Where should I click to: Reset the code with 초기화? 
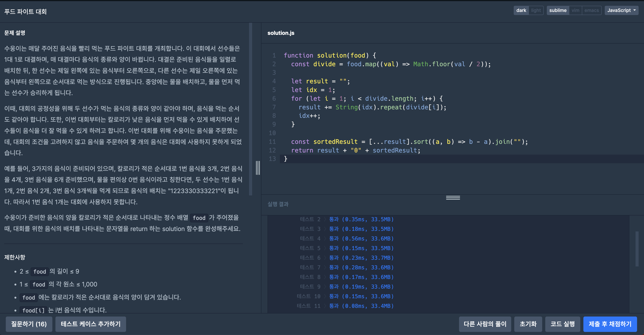click(x=528, y=324)
